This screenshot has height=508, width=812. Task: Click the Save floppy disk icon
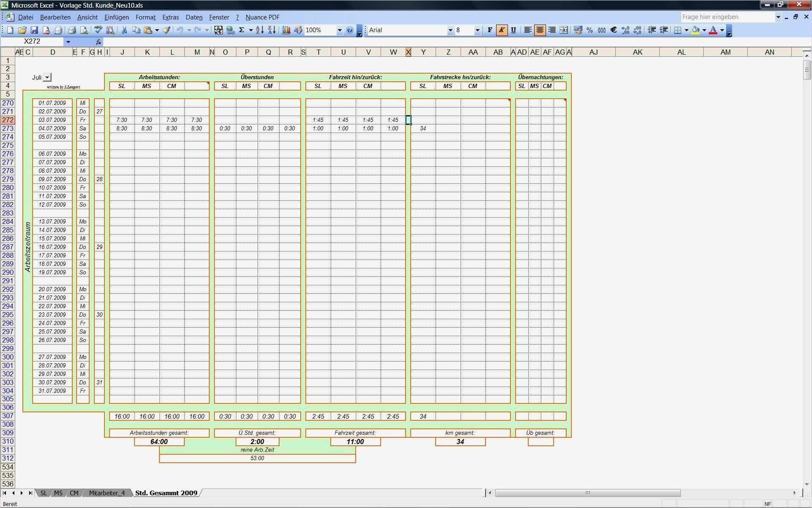point(34,30)
